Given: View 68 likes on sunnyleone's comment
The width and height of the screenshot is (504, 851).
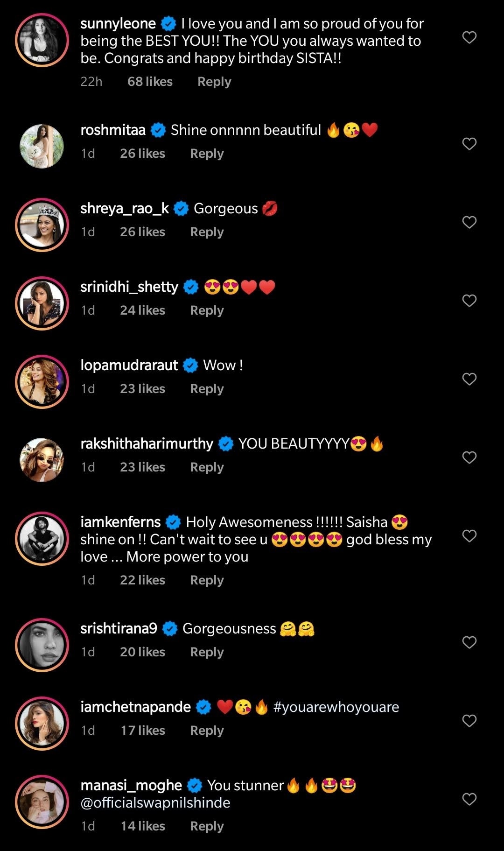Looking at the screenshot, I should pyautogui.click(x=150, y=82).
